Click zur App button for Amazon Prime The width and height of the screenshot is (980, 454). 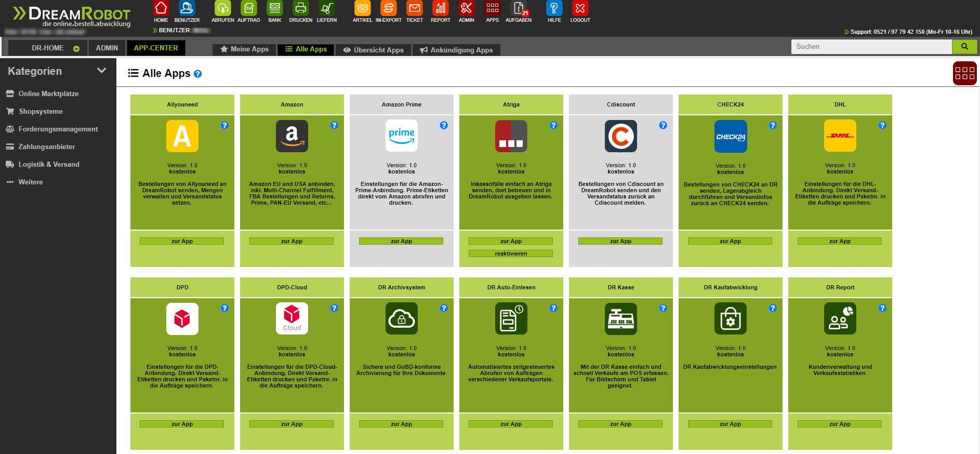point(401,241)
